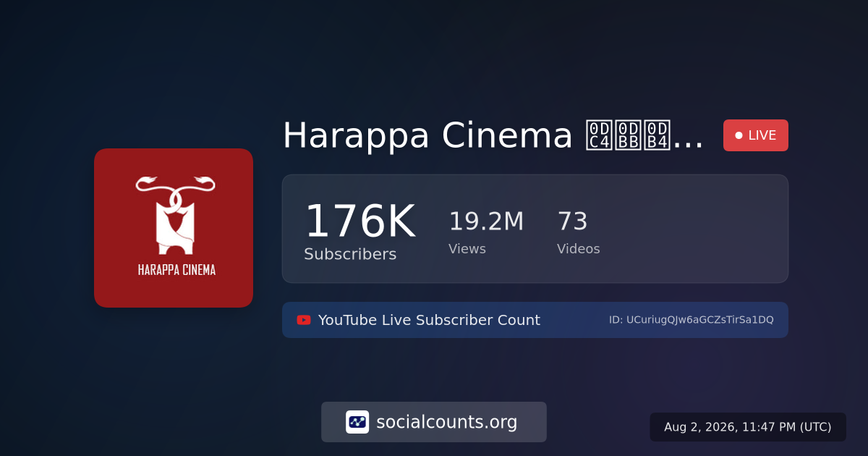Click the 73 videos value

click(x=572, y=221)
